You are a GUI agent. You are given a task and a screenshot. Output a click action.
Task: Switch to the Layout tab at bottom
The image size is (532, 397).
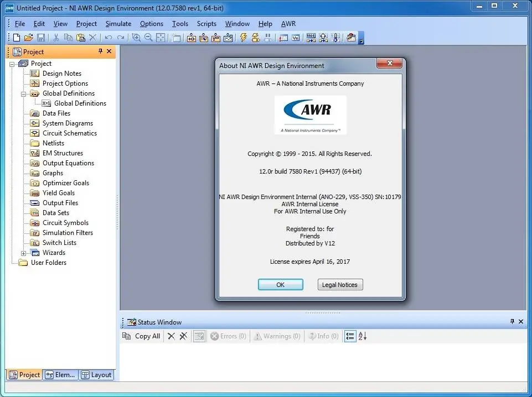tap(97, 375)
